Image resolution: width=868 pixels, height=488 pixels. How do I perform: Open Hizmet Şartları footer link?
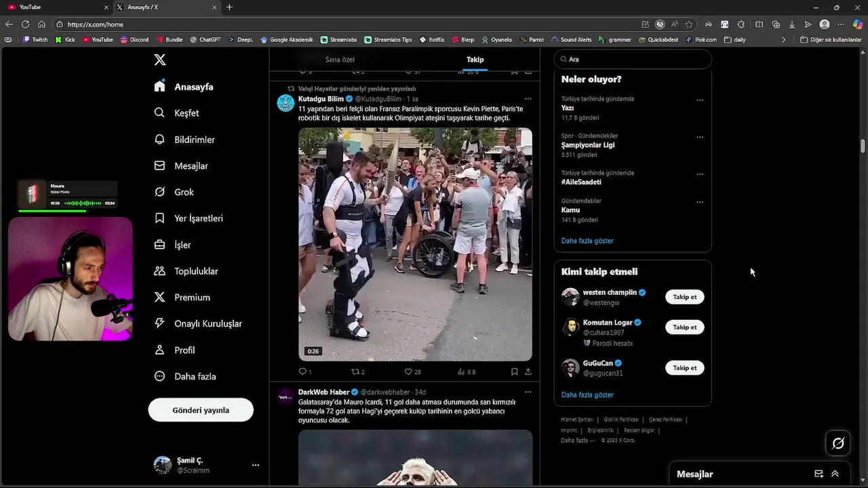click(x=577, y=420)
